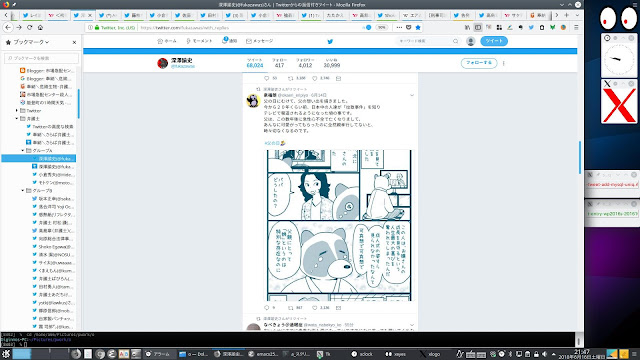Open the モーメント tab on Twitter

click(199, 41)
